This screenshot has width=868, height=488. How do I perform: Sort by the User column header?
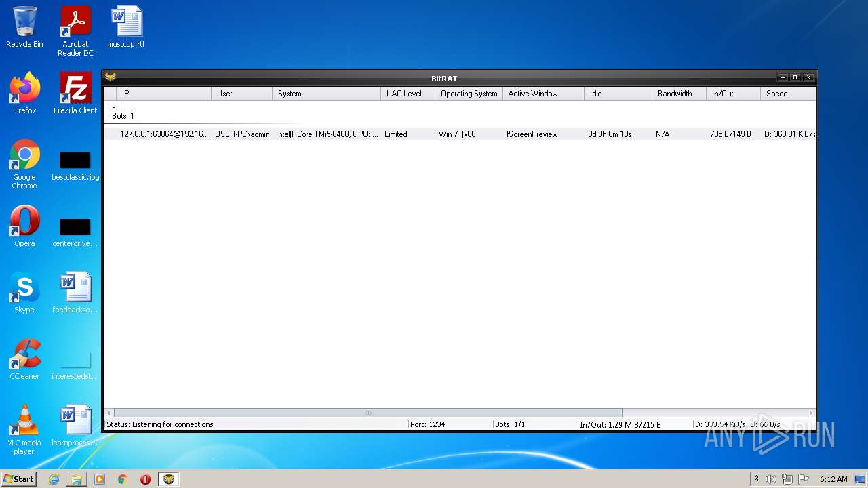[242, 94]
